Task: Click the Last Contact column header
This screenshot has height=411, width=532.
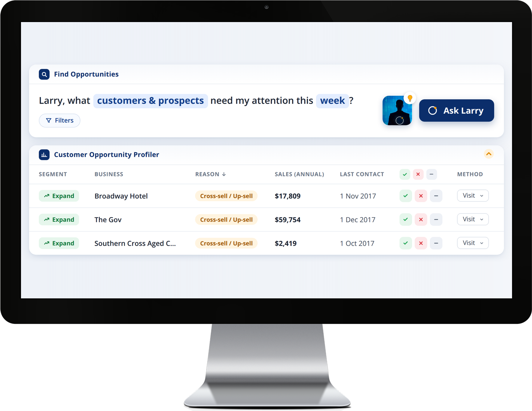Action: click(x=362, y=174)
